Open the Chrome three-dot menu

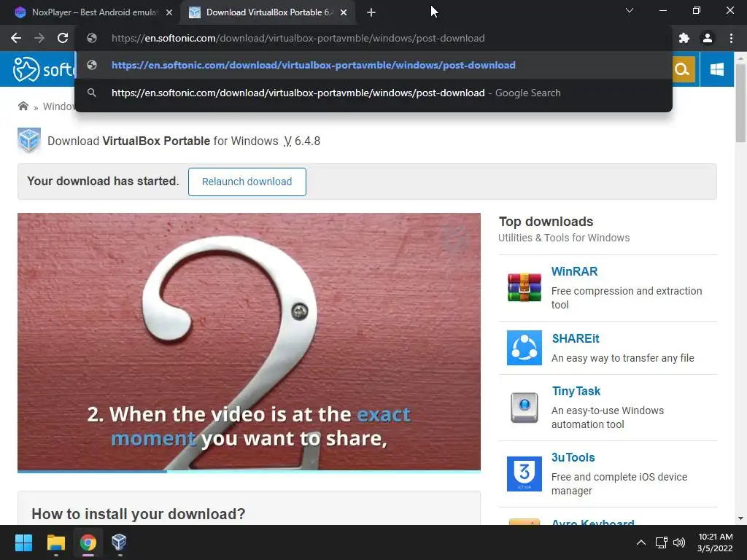(x=731, y=38)
